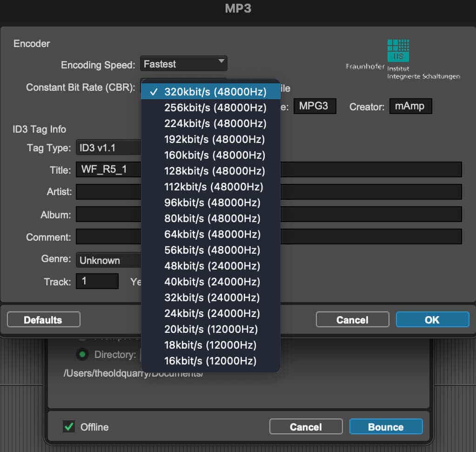Click the Track number field
The image size is (476, 452).
97,281
